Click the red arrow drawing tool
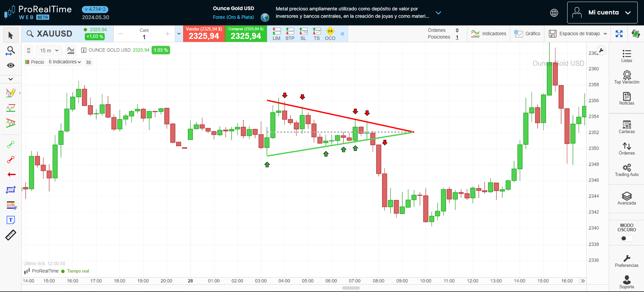The width and height of the screenshot is (644, 292). point(11,174)
